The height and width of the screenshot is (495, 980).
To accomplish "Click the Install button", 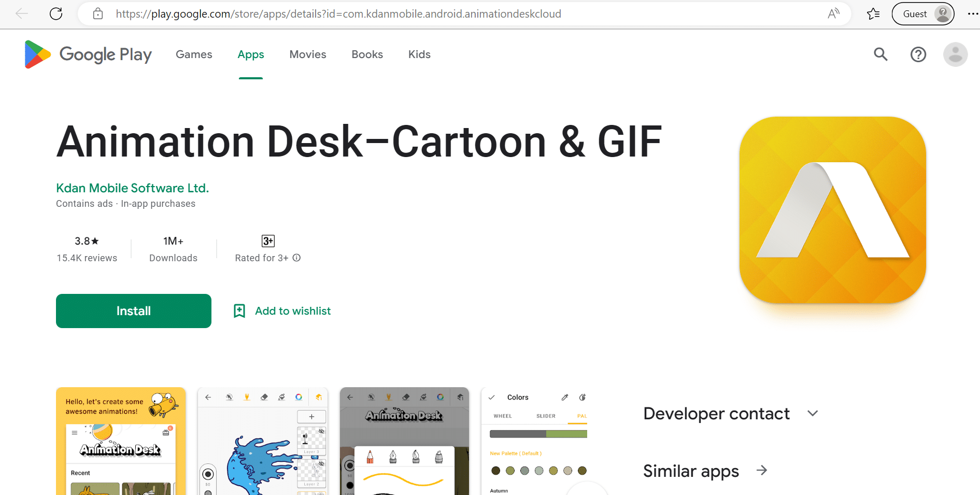I will pos(134,311).
